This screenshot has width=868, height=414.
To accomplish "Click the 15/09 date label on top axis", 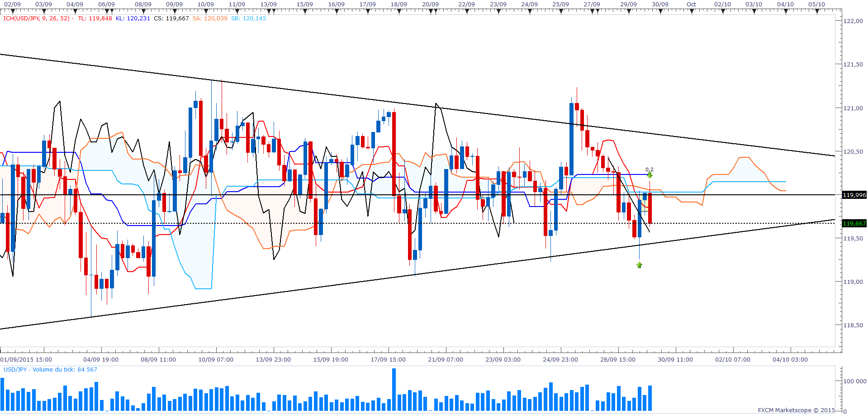I will point(304,5).
